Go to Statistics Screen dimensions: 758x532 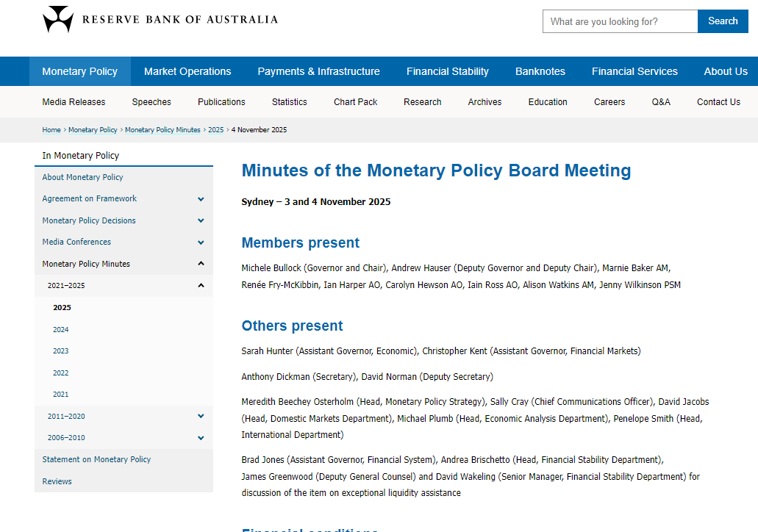pyautogui.click(x=289, y=102)
